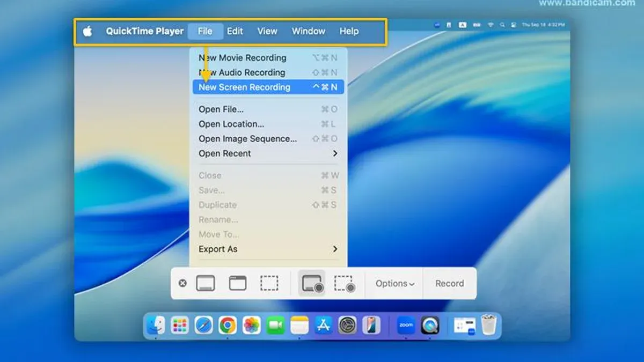Screen dimensions: 644x362
Task: Choose New Movie Recording
Action: pyautogui.click(x=268, y=58)
